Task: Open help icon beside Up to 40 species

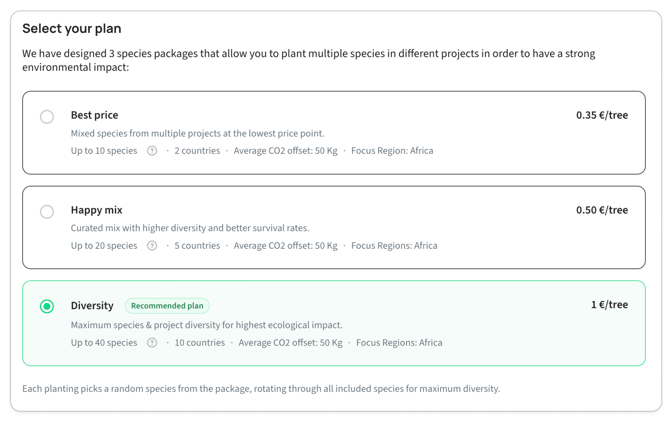Action: click(x=152, y=343)
